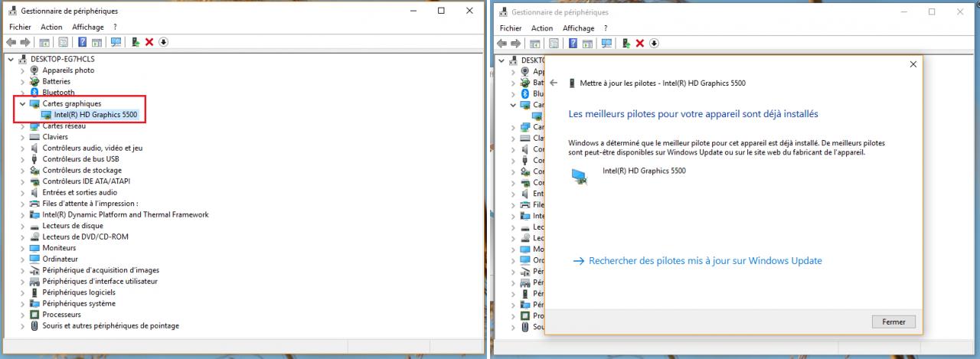The image size is (980, 359).
Task: Open the Fichier menu in right window
Action: click(x=511, y=28)
